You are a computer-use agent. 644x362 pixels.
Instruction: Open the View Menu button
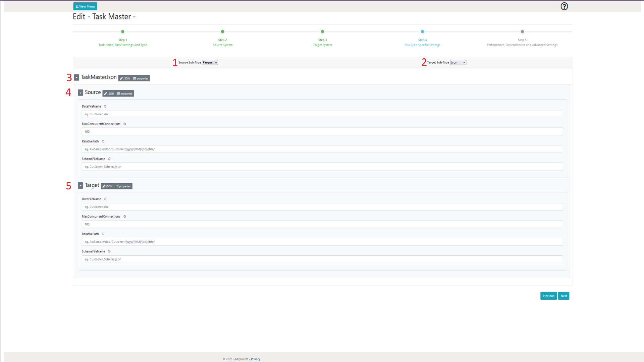pos(85,6)
